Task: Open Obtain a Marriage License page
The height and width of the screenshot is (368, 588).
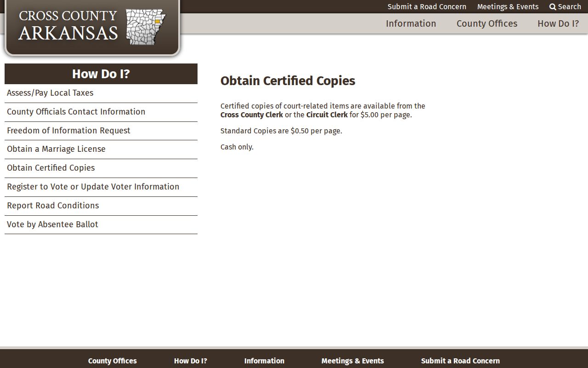Action: 101,149
